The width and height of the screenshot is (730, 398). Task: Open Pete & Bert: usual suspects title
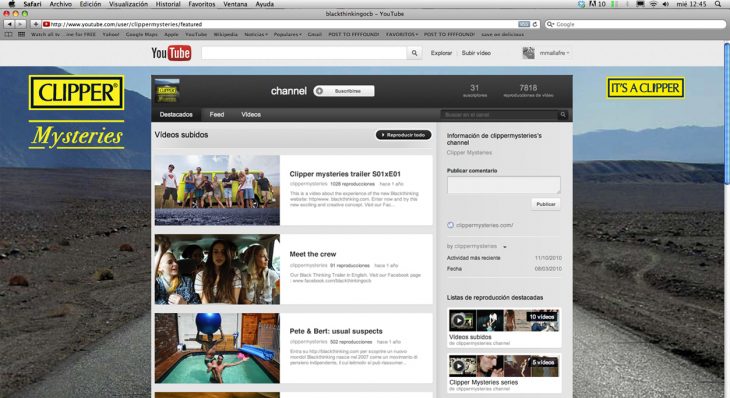pyautogui.click(x=336, y=331)
